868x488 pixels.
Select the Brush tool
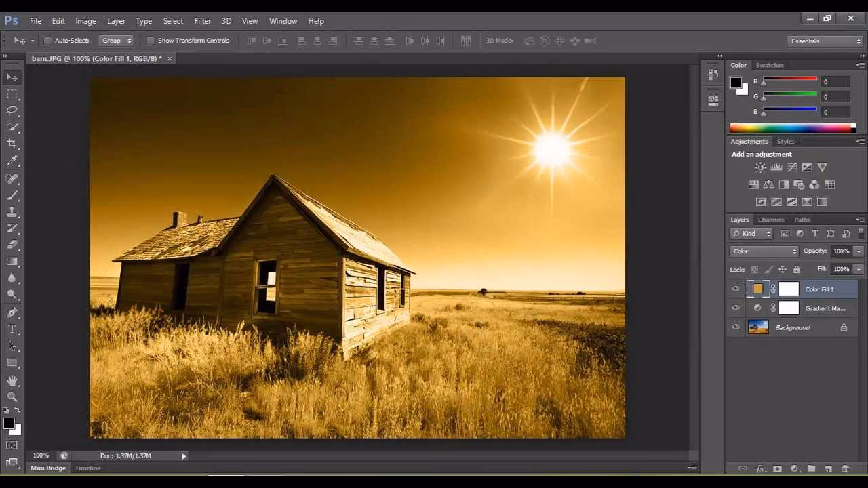[x=12, y=195]
